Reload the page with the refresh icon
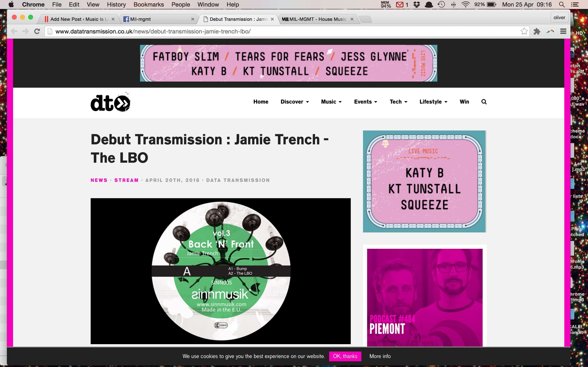Screen dimensions: 588x367 [x=37, y=31]
